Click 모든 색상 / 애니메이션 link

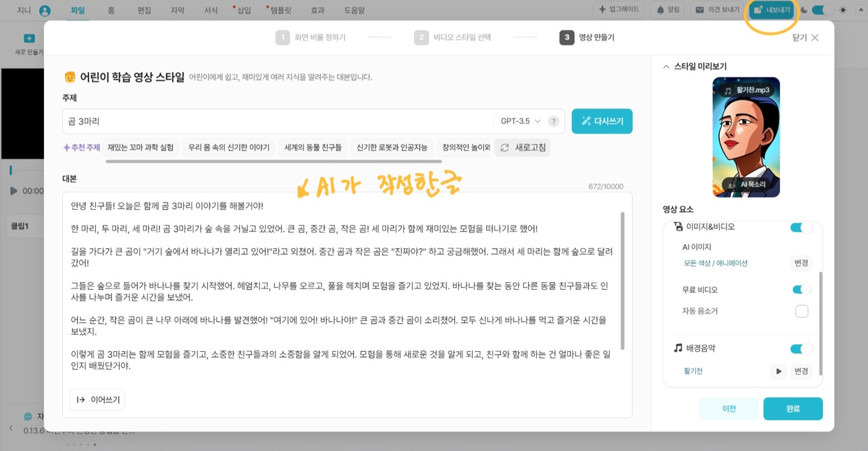click(x=716, y=263)
